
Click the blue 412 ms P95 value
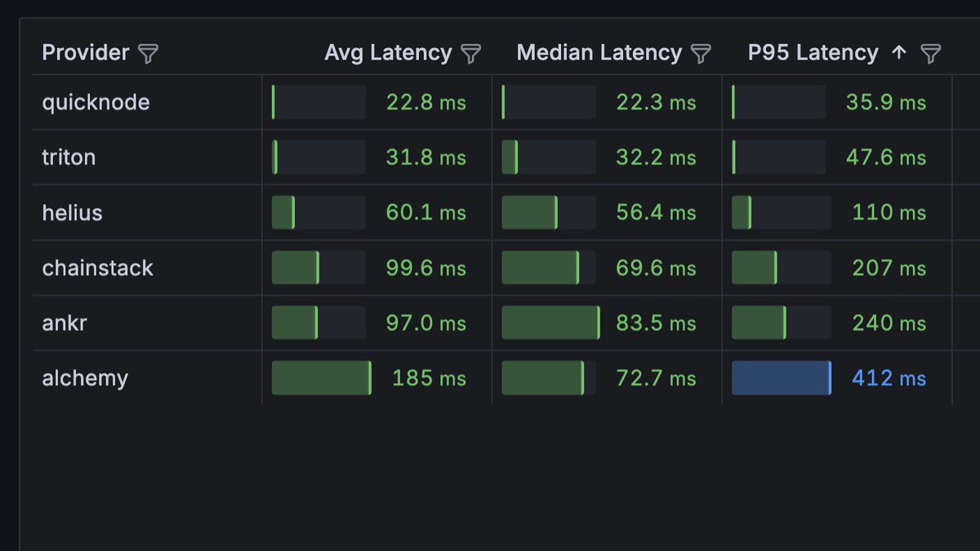click(889, 379)
